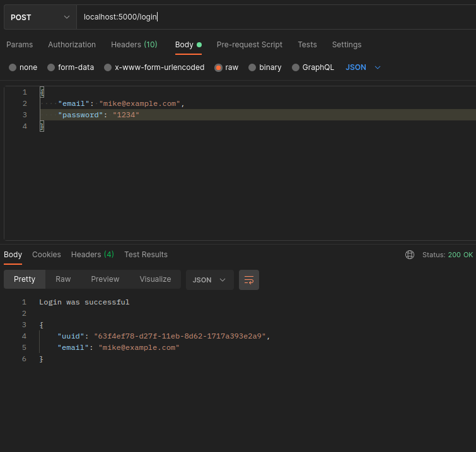Open the POST method dropdown

tap(40, 17)
